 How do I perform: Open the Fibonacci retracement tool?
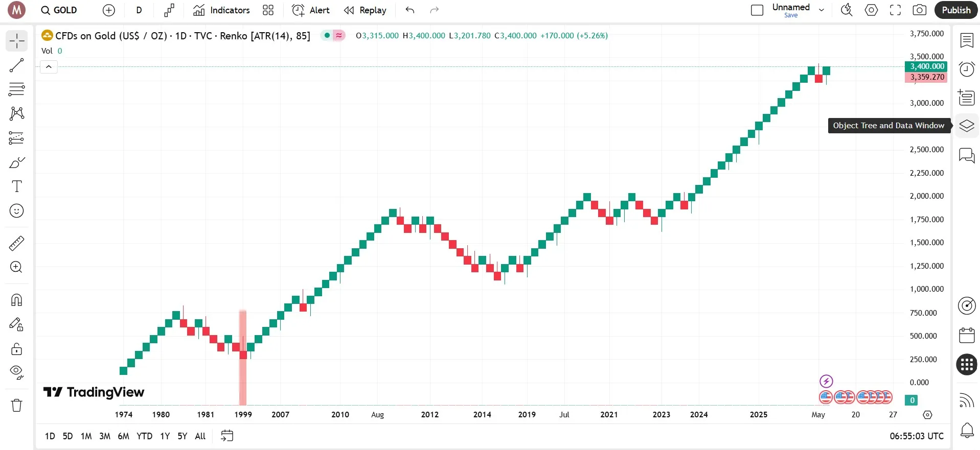[x=16, y=89]
